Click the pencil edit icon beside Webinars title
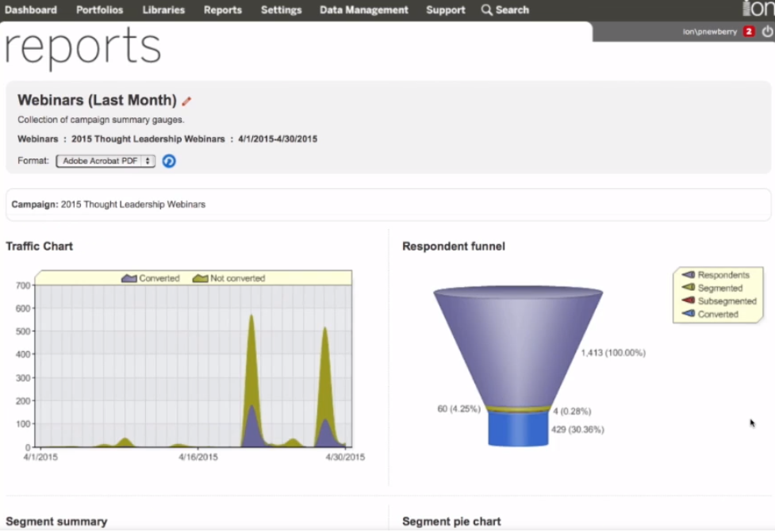Image resolution: width=775 pixels, height=532 pixels. point(187,100)
